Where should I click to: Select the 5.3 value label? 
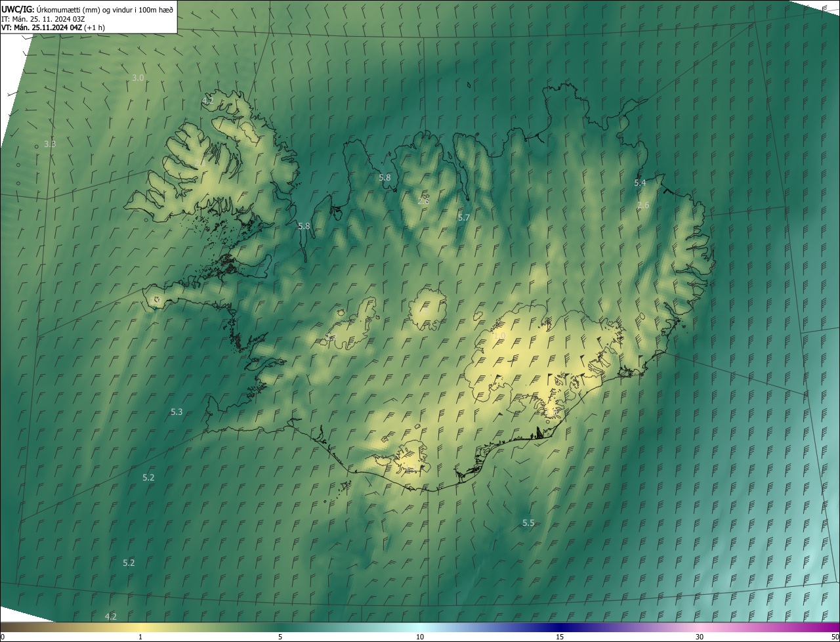(177, 412)
